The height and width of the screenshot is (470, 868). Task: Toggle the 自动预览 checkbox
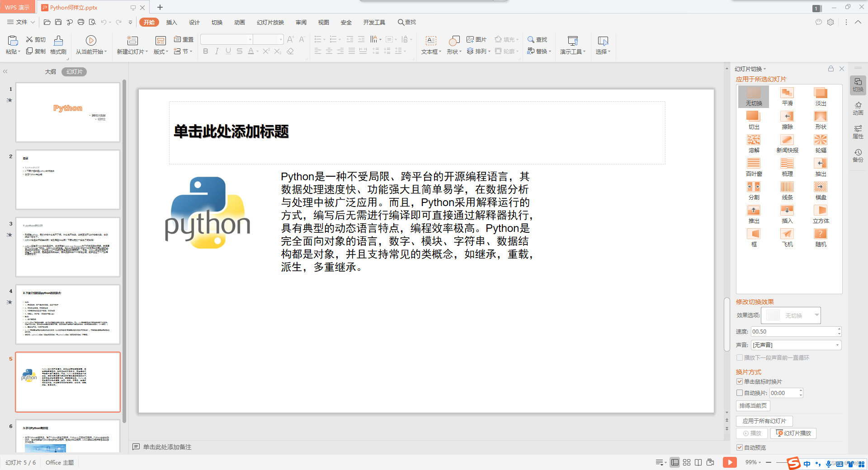coord(740,447)
